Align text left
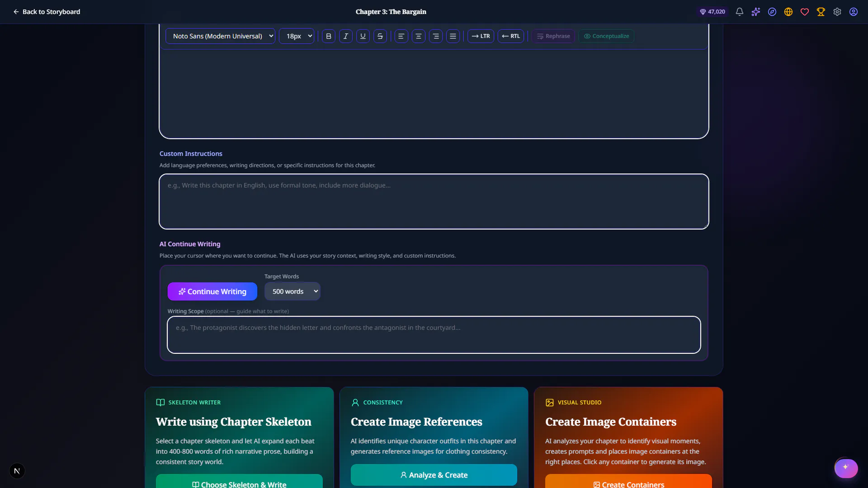Screen dimensions: 868x488 (x=401, y=36)
